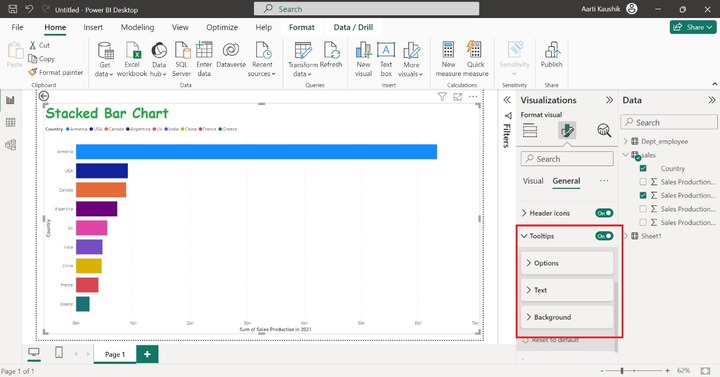
Task: Turn off the Tooltips toggle
Action: pyautogui.click(x=604, y=236)
